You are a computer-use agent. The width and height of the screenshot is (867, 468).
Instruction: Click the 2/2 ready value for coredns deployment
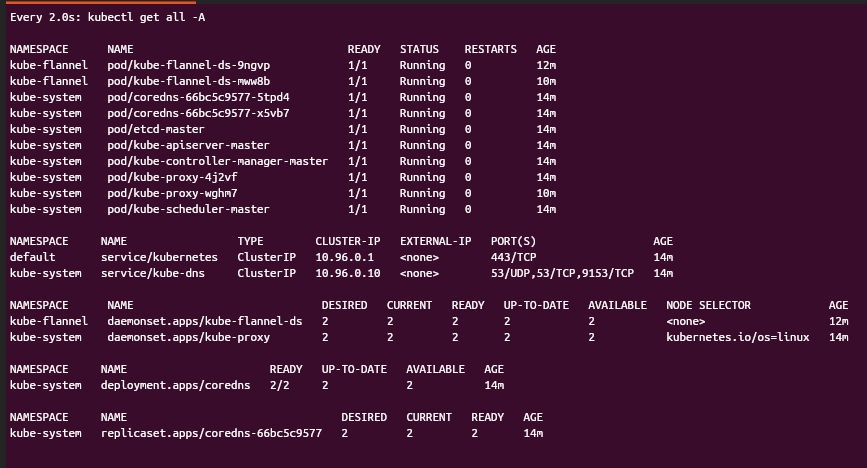[279, 386]
